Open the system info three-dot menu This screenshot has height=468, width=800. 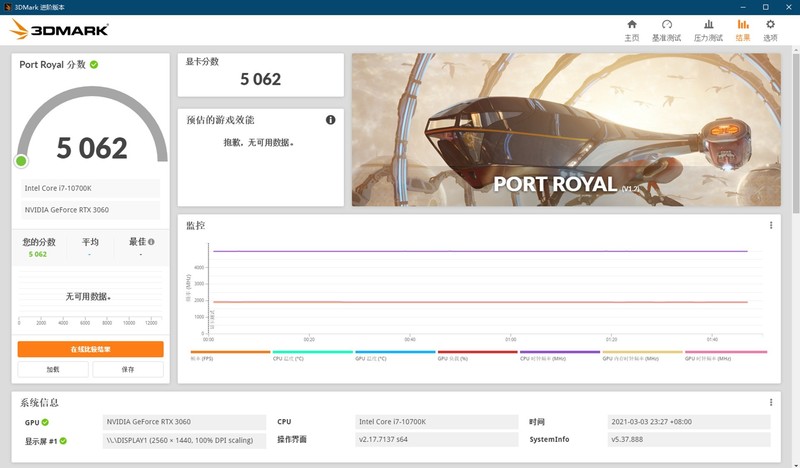click(x=771, y=402)
